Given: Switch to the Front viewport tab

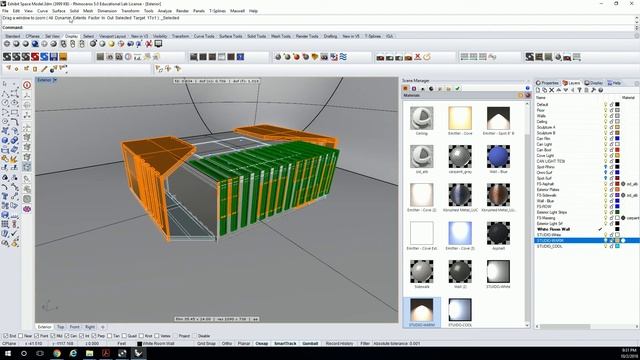Looking at the screenshot, I should tap(74, 327).
